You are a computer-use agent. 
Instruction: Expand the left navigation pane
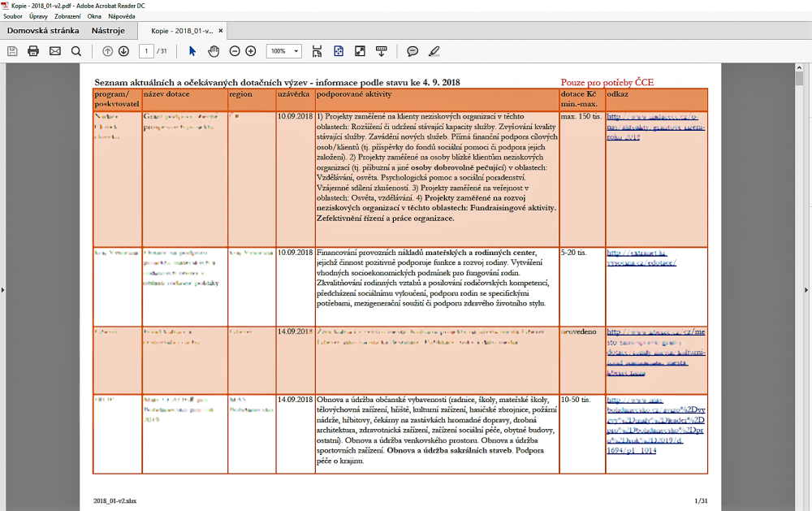[3, 290]
